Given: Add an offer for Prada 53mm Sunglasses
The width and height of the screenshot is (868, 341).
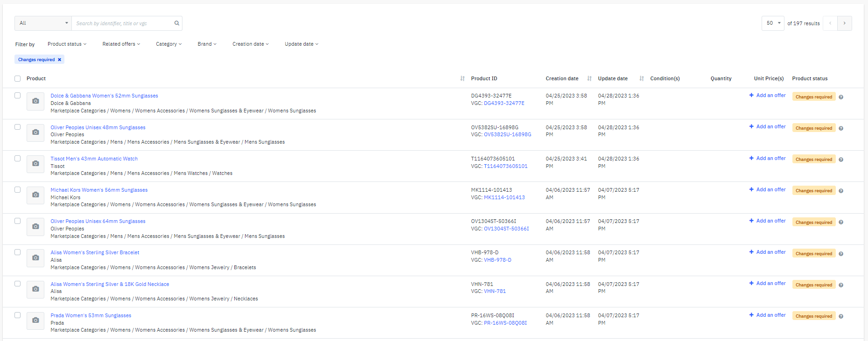Looking at the screenshot, I should 768,315.
